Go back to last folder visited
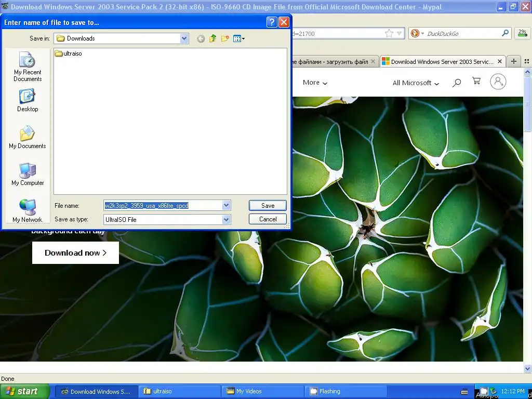Screen dimensions: 532x399 tap(201, 38)
